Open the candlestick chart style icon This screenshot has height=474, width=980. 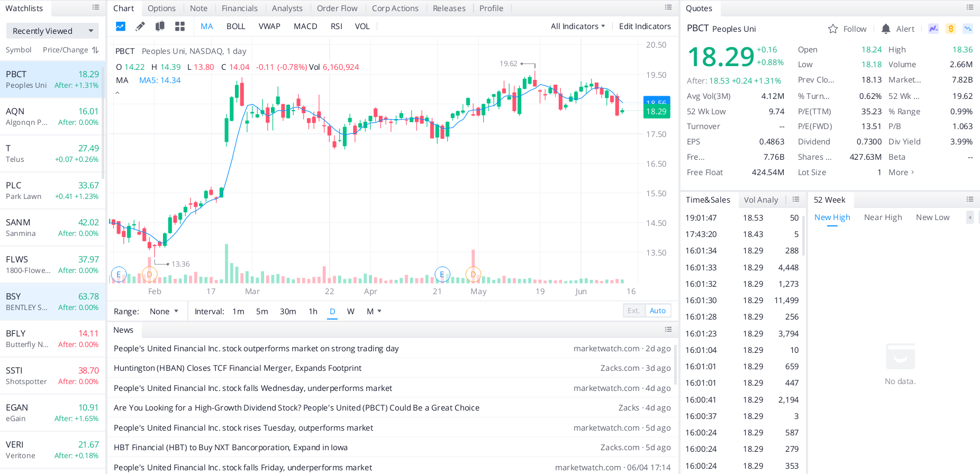pos(160,26)
